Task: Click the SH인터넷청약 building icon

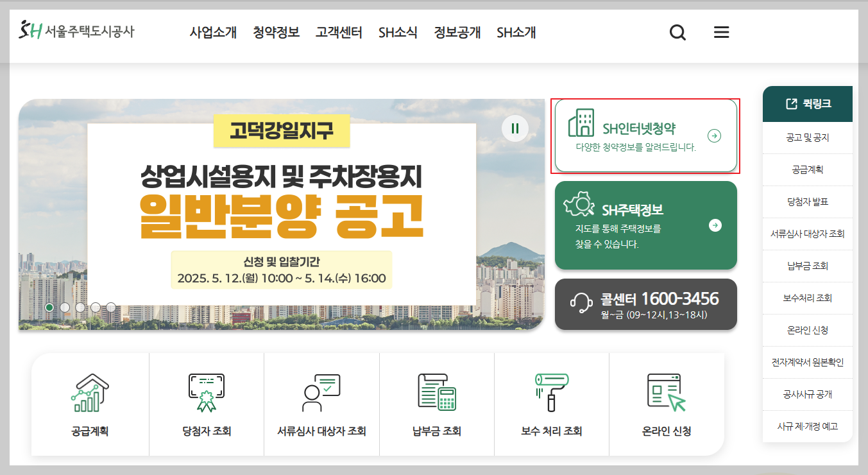Action: (581, 123)
